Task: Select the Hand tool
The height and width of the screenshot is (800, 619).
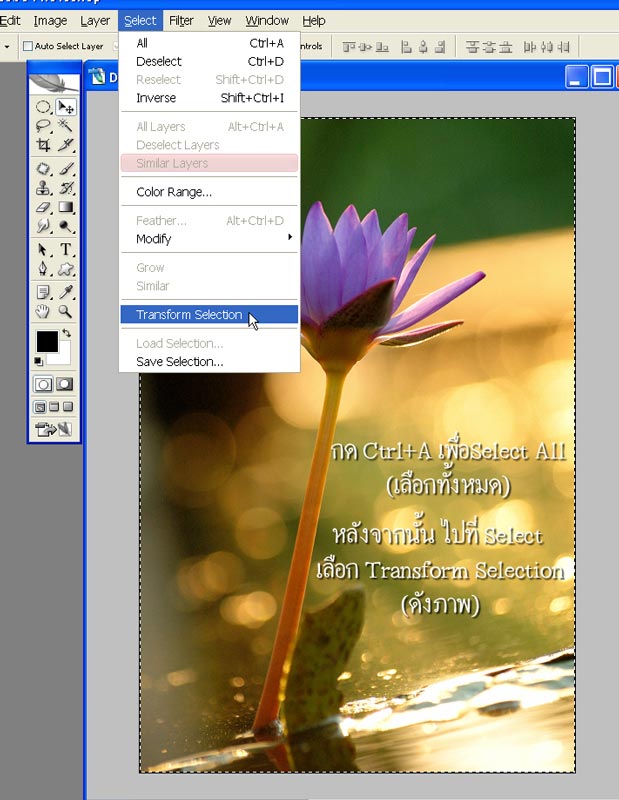Action: [x=43, y=311]
